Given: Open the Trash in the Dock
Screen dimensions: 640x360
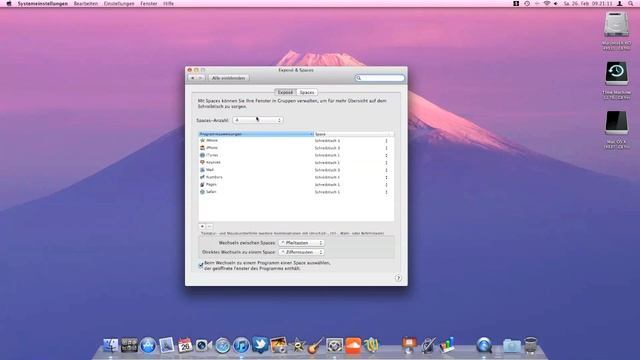Looking at the screenshot, I should click(x=531, y=345).
